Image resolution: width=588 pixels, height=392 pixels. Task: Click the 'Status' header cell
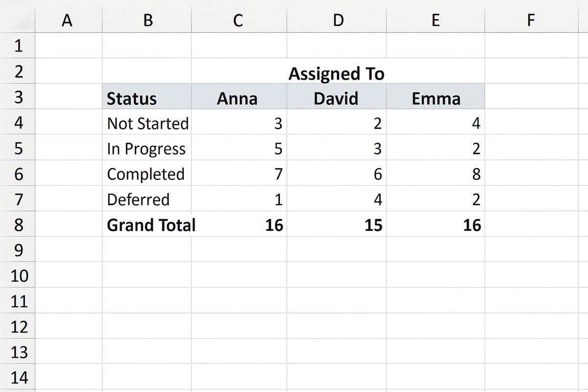coord(147,97)
